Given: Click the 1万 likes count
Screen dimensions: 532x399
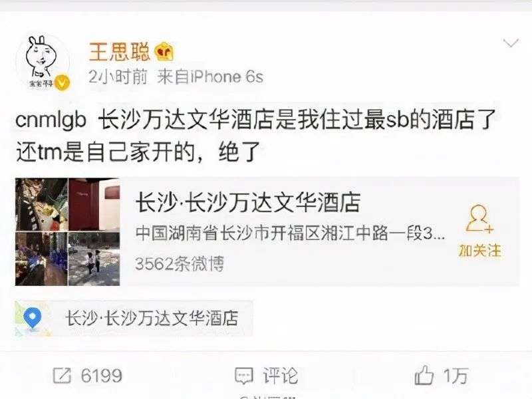Looking at the screenshot, I should (x=456, y=376).
